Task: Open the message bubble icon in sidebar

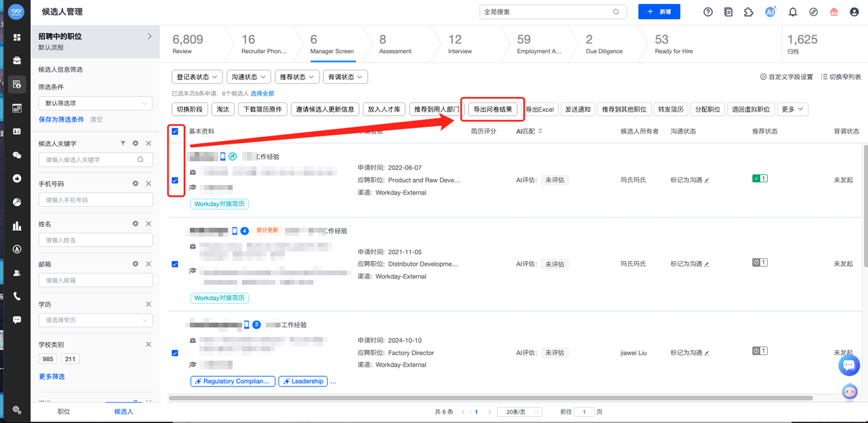Action: [x=17, y=319]
